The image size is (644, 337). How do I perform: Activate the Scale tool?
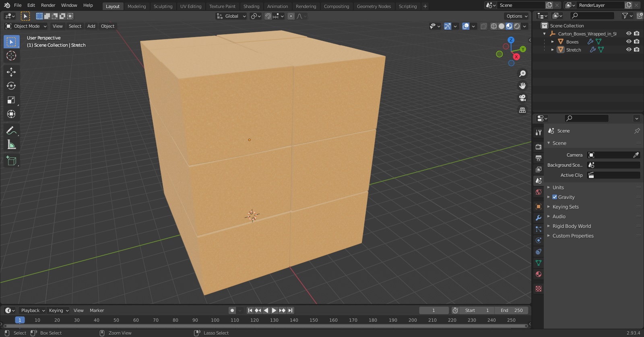click(11, 100)
